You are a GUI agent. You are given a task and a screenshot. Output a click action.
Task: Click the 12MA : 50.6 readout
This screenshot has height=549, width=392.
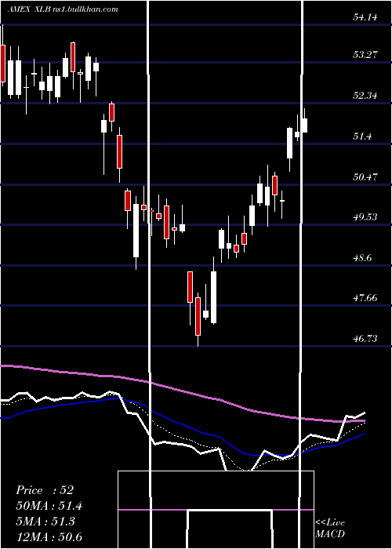49,537
